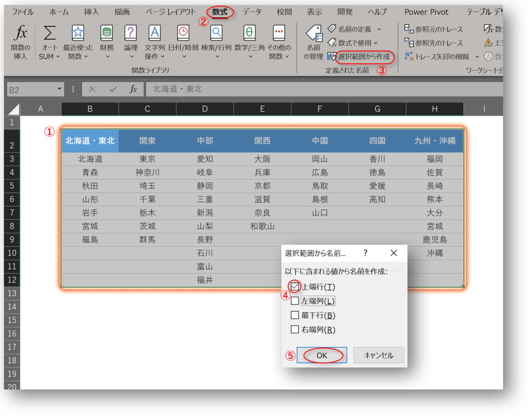Select the cell containing 島根
Image resolution: width=528 pixels, height=420 pixels.
pos(320,200)
